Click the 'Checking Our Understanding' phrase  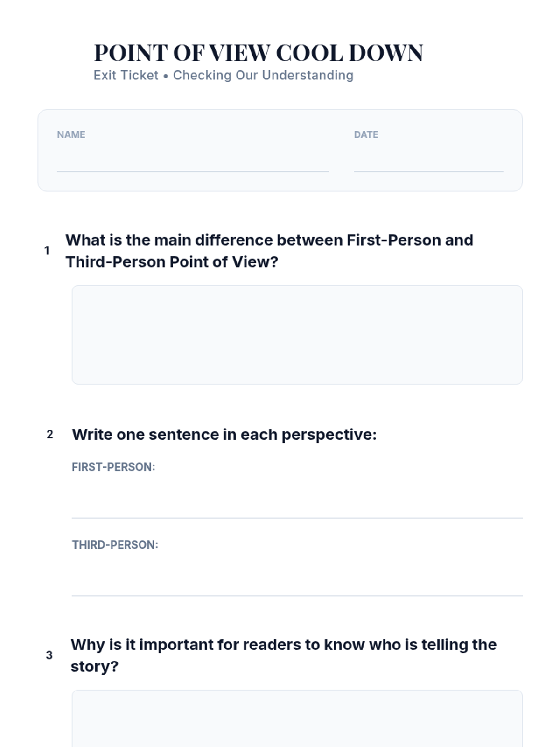point(263,75)
